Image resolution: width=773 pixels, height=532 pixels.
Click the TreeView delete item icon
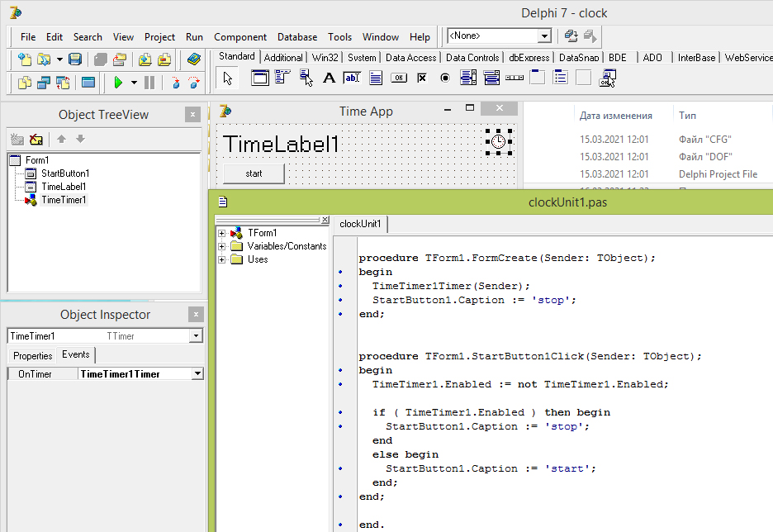coord(36,140)
